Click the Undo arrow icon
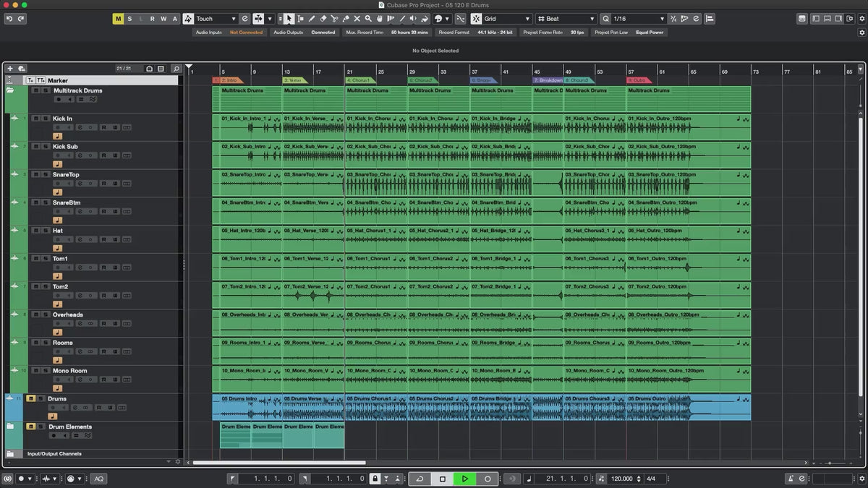The height and width of the screenshot is (488, 868). tap(9, 19)
